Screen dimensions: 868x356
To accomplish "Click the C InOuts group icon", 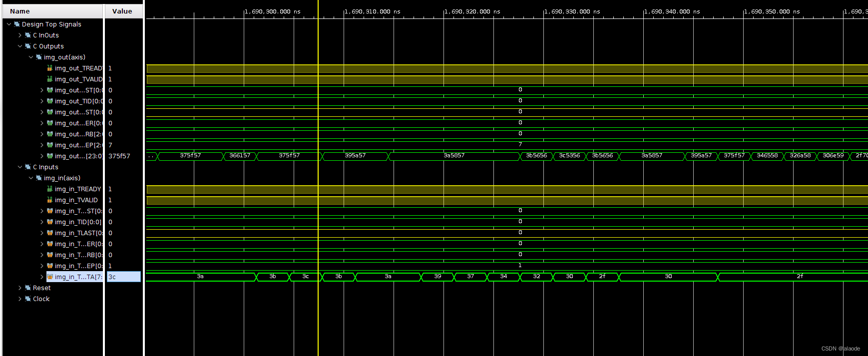I will click(x=28, y=35).
